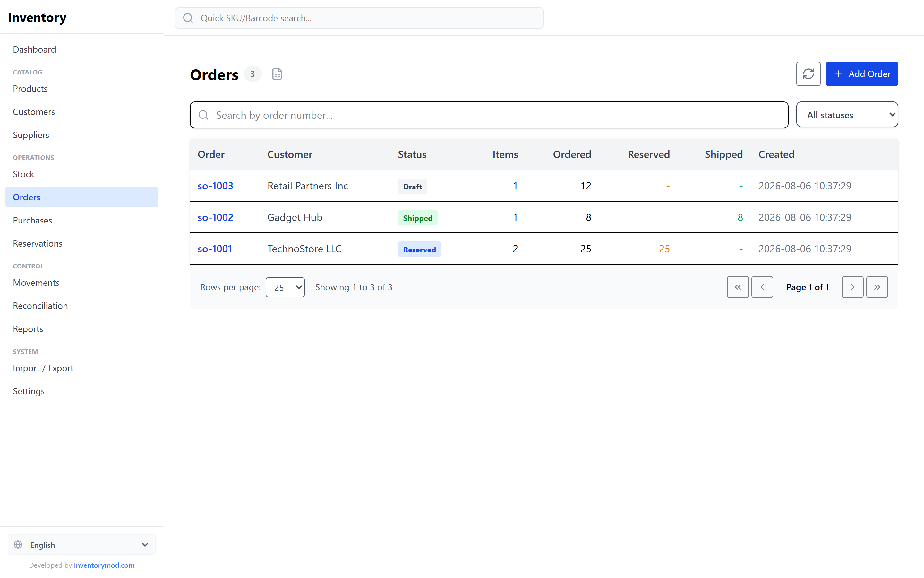Click the Page 1 of 1 label
Viewport: 924px width, 578px height.
pyautogui.click(x=807, y=287)
